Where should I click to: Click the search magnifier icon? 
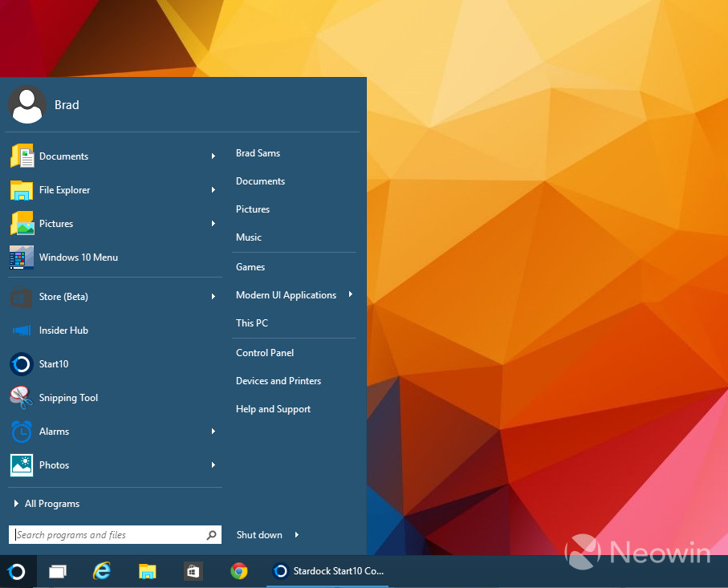click(212, 535)
